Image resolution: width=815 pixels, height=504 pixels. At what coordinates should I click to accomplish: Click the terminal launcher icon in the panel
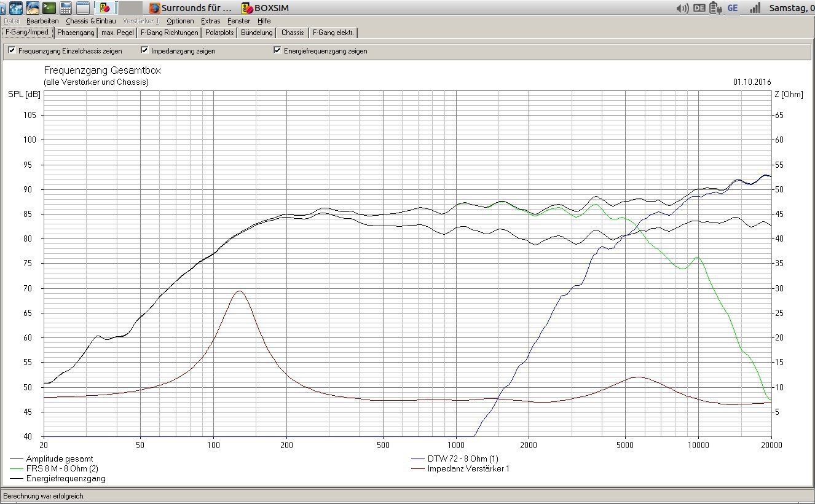tap(49, 8)
